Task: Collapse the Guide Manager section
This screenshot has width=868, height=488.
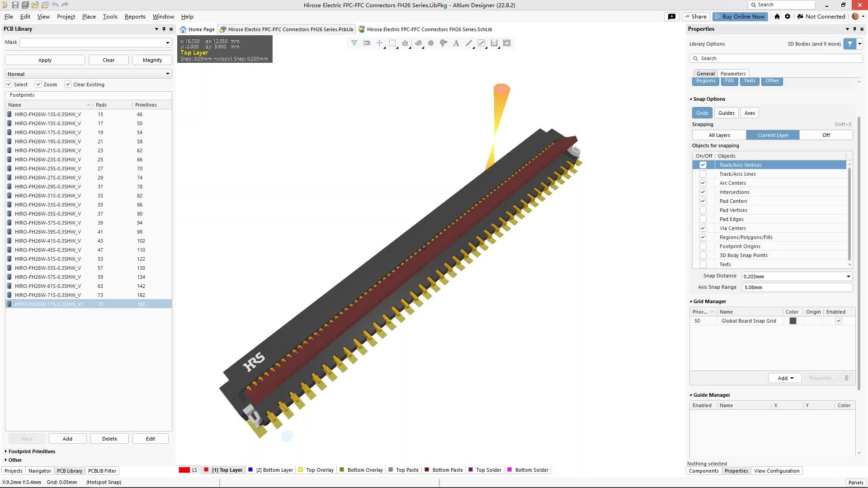Action: 691,395
